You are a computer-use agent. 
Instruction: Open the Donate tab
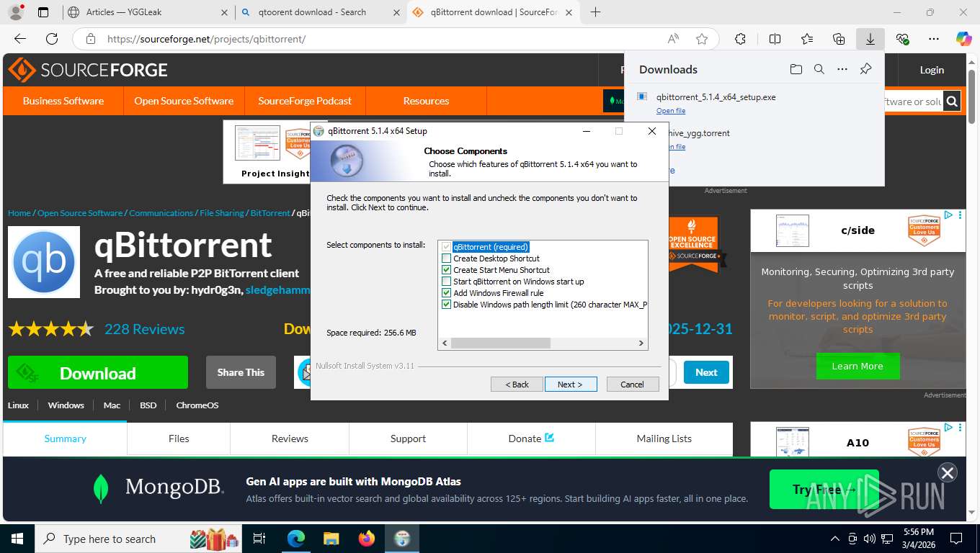pos(531,439)
